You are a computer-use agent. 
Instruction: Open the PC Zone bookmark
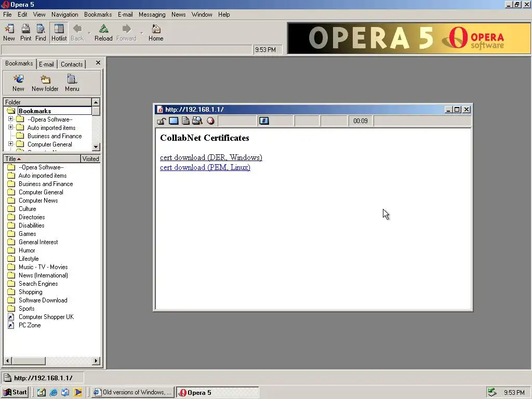(x=30, y=325)
